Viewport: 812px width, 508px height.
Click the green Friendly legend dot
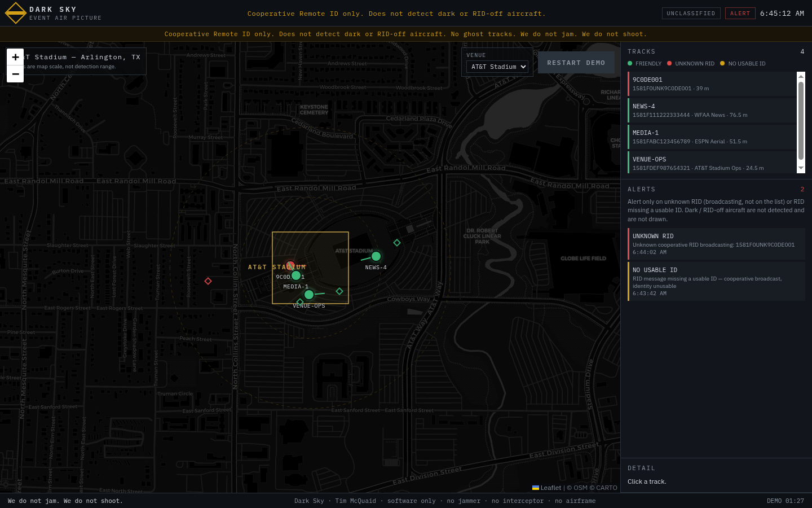pos(630,63)
